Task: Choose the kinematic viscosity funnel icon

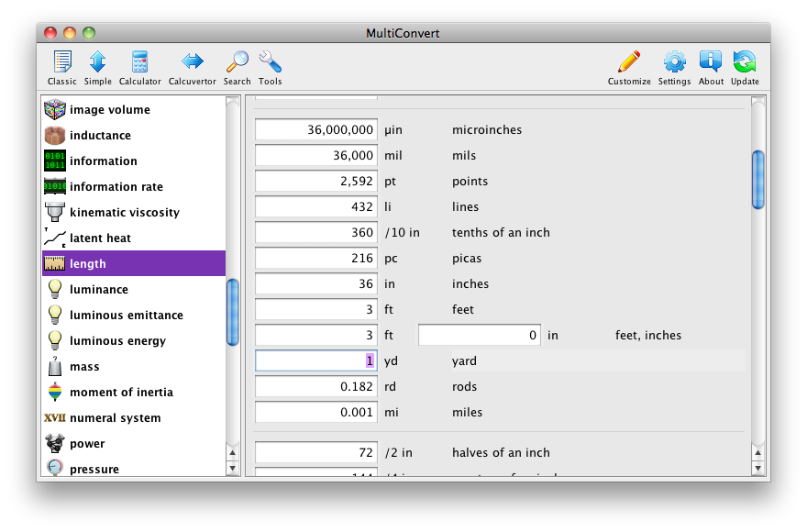Action: [54, 212]
